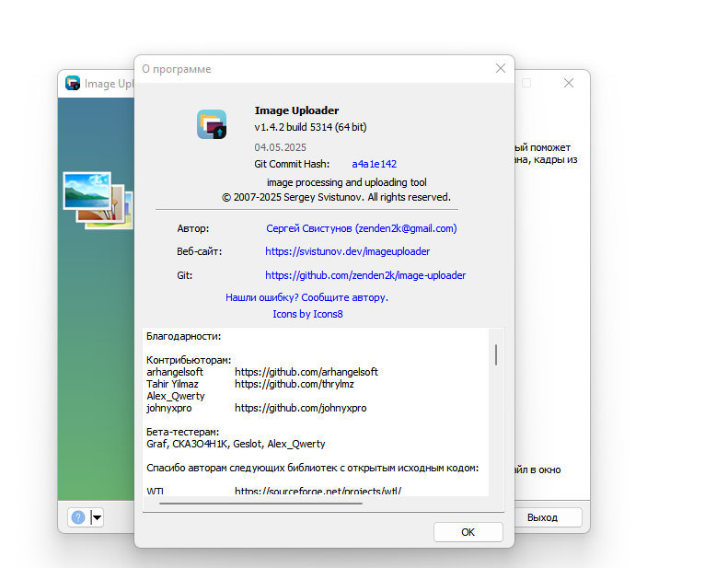Click the image processing and uploading tool text

tap(346, 182)
